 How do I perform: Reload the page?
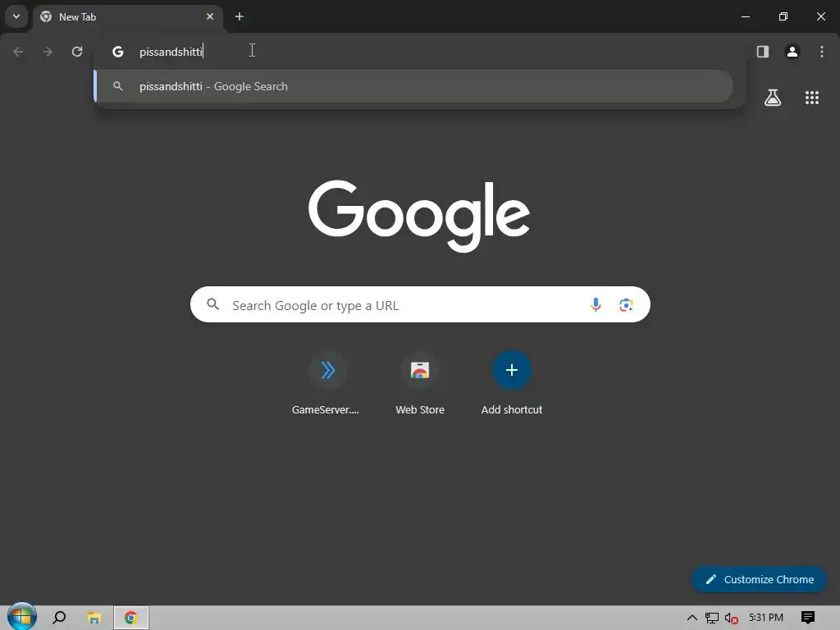click(77, 52)
